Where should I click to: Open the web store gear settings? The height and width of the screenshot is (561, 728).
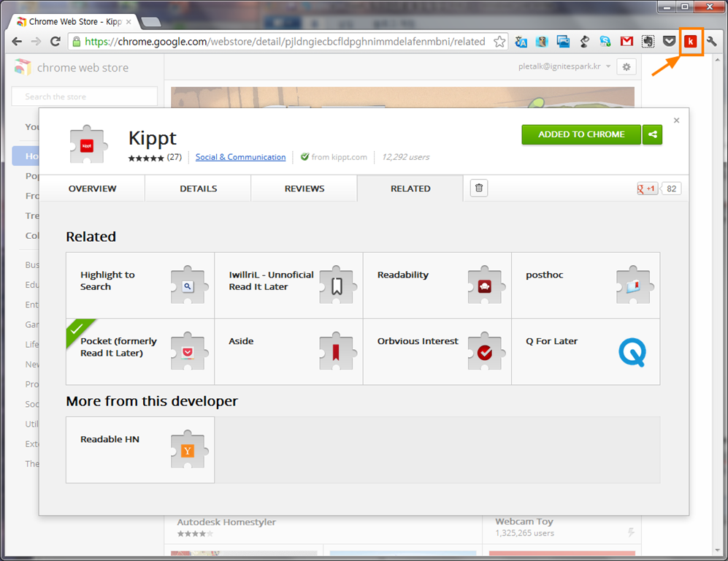pos(627,67)
